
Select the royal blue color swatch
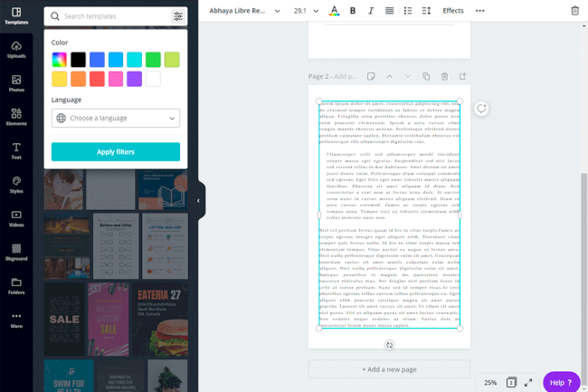click(97, 60)
